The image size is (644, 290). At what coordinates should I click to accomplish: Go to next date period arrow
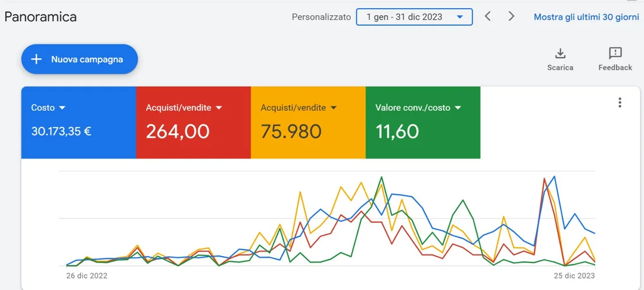(511, 17)
